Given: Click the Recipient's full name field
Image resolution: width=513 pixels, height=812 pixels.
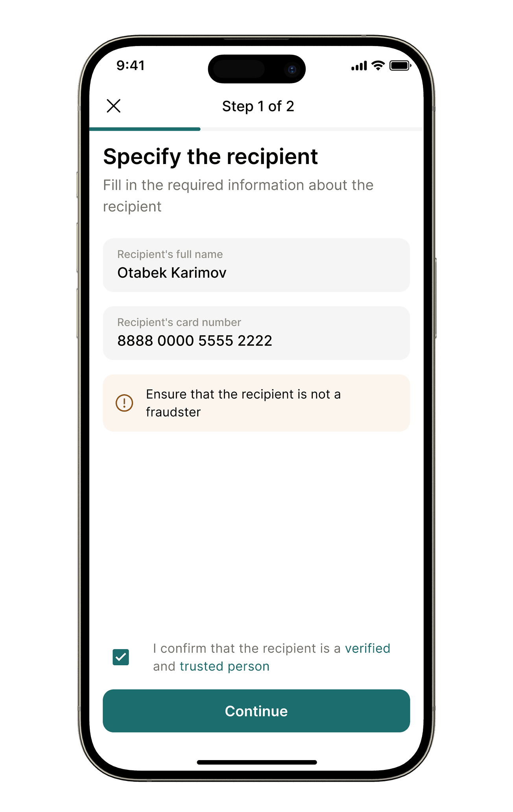Looking at the screenshot, I should [x=256, y=265].
